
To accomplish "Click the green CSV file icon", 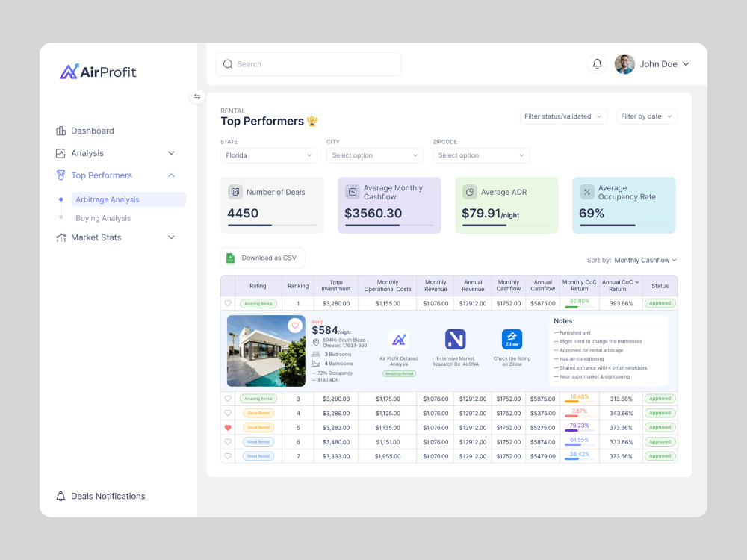I will click(x=231, y=258).
